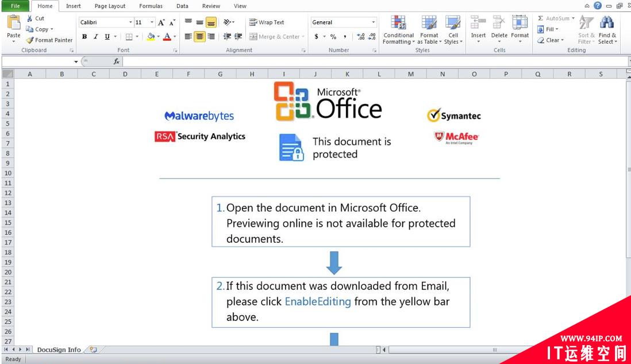The height and width of the screenshot is (364, 631).
Task: Click the Borders icon in Font group
Action: pos(129,37)
